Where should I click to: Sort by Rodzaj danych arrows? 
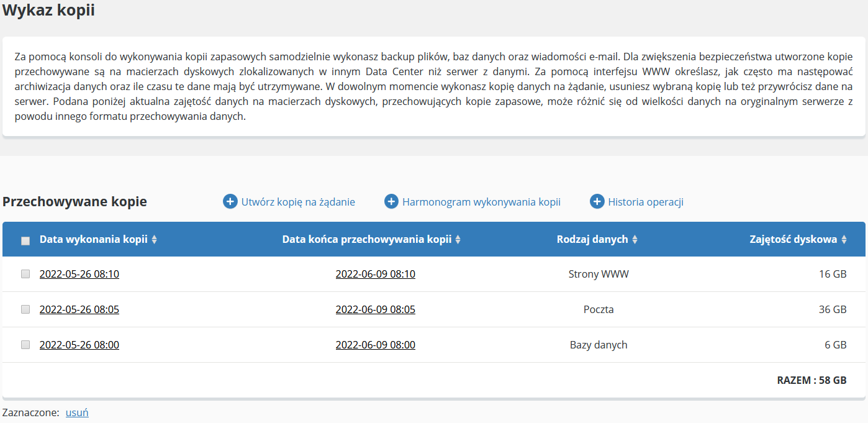pyautogui.click(x=635, y=240)
